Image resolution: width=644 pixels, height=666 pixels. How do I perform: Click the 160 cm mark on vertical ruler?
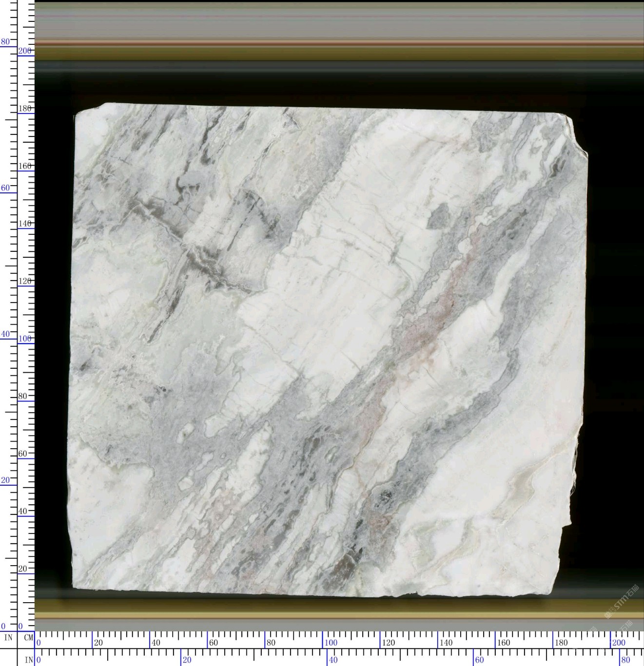(25, 166)
